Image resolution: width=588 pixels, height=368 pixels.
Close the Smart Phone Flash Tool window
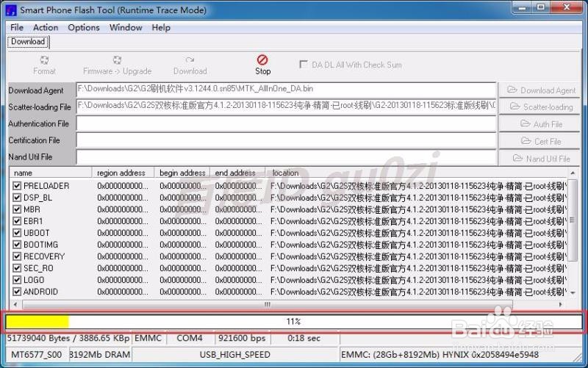tap(566, 7)
